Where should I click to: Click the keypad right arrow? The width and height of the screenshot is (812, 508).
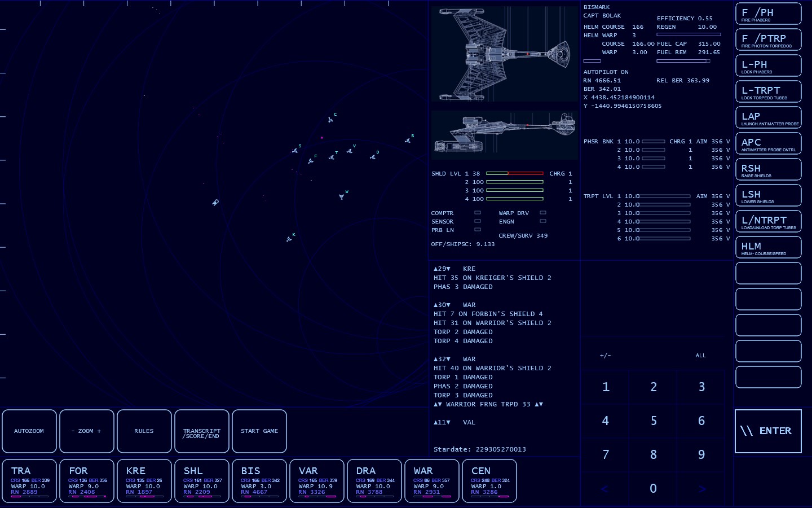coord(701,489)
